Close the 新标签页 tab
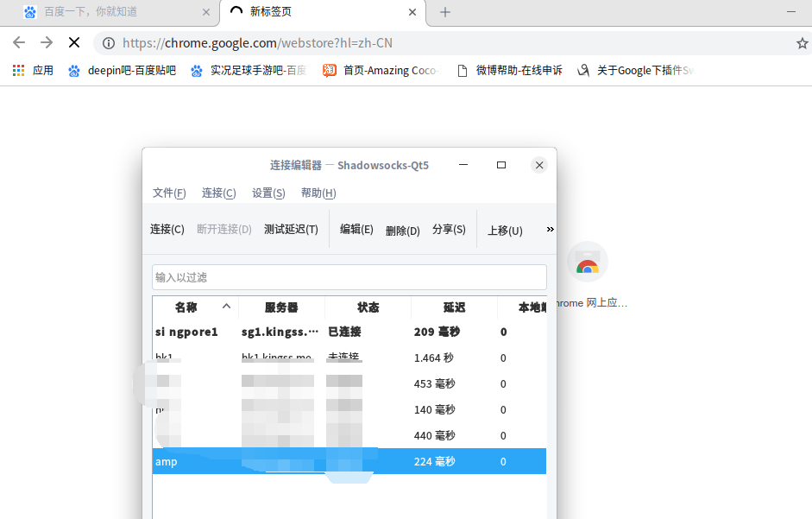The width and height of the screenshot is (812, 519). pyautogui.click(x=412, y=12)
